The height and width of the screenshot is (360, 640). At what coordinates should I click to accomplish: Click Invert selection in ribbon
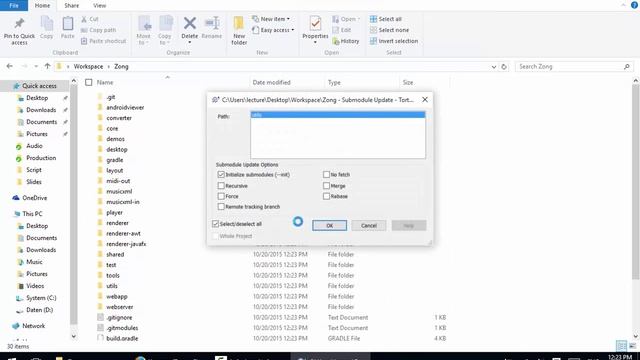(393, 41)
